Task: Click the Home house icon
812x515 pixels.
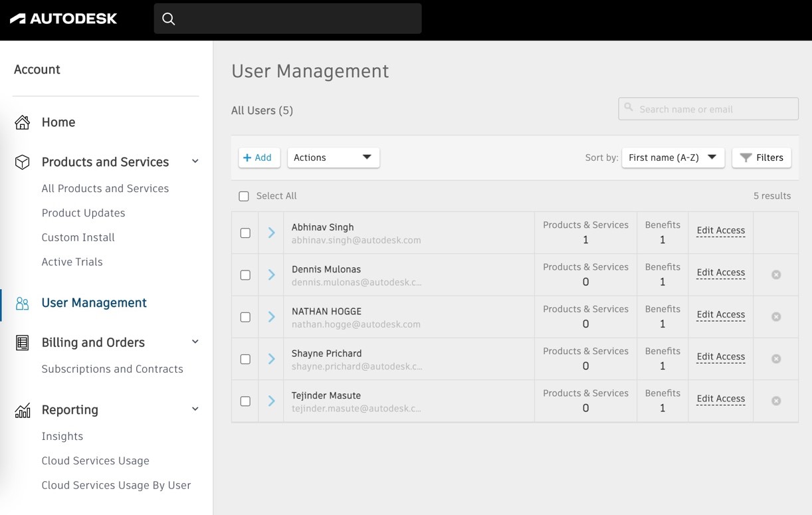Action: click(23, 122)
